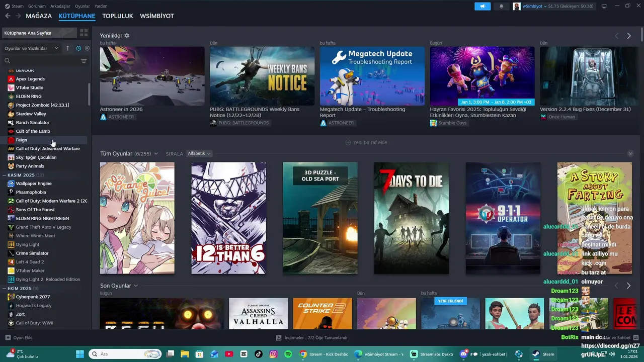The image size is (644, 362).
Task: Click the back navigation arrow
Action: [x=8, y=16]
